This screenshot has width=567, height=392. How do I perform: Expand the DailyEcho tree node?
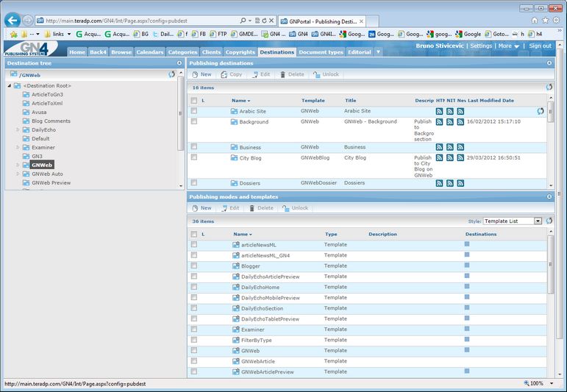[18, 129]
